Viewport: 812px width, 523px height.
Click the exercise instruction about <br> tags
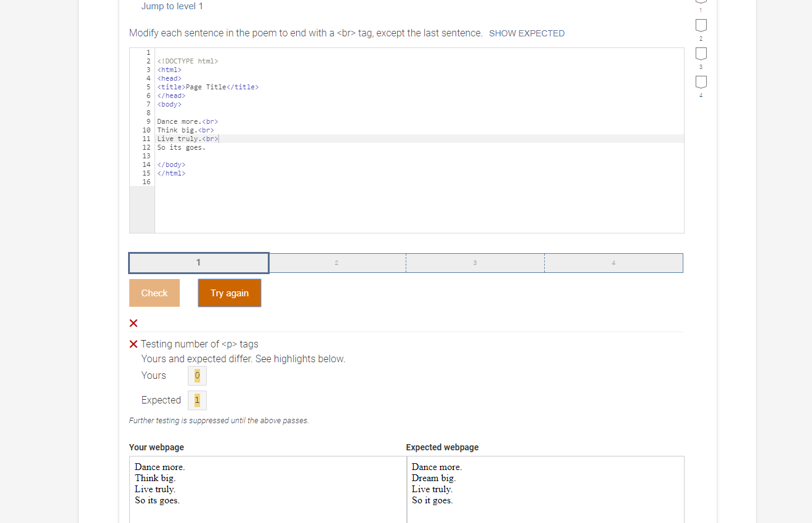pyautogui.click(x=306, y=33)
